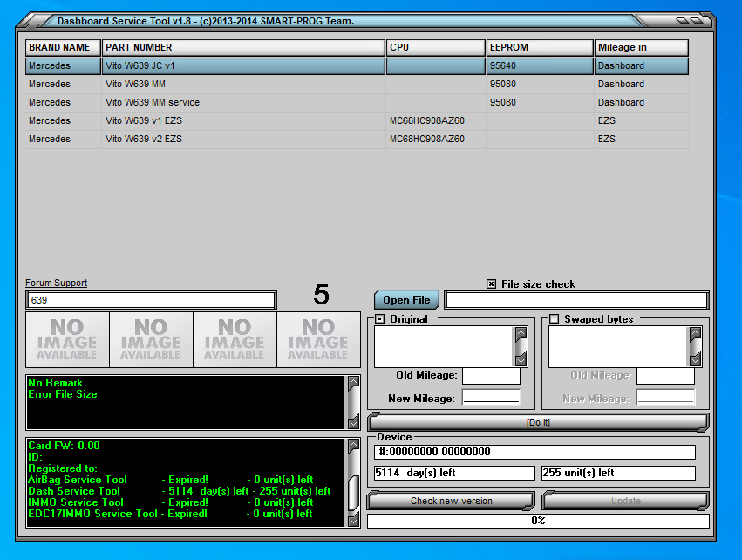Screen dimensions: 742x560
Task: Click the AirBag Service Tool license line
Action: tap(170, 480)
